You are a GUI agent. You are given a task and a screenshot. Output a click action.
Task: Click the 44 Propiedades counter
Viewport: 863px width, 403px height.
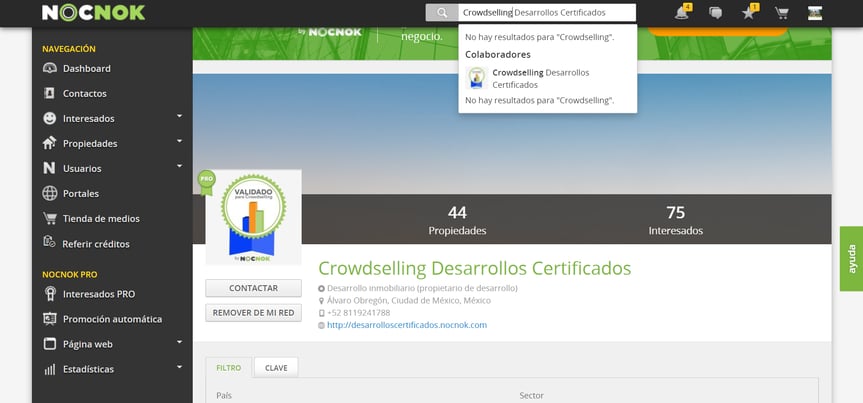coord(457,220)
